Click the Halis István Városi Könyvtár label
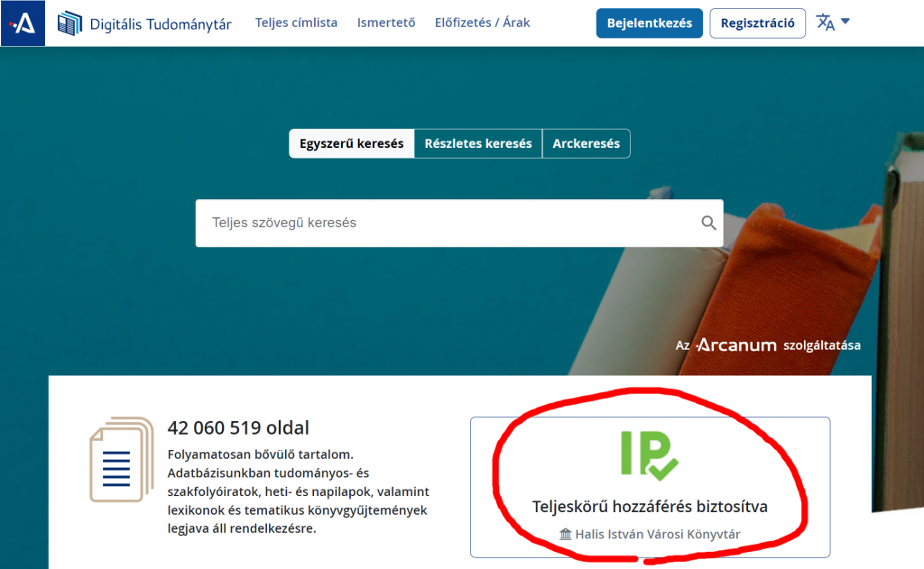Viewport: 924px width, 569px height. (x=658, y=534)
